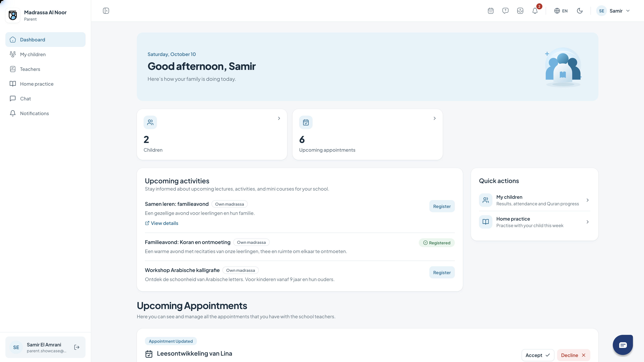The width and height of the screenshot is (644, 362).
Task: Click the SE avatar in the sidebar footer
Action: coord(16,347)
